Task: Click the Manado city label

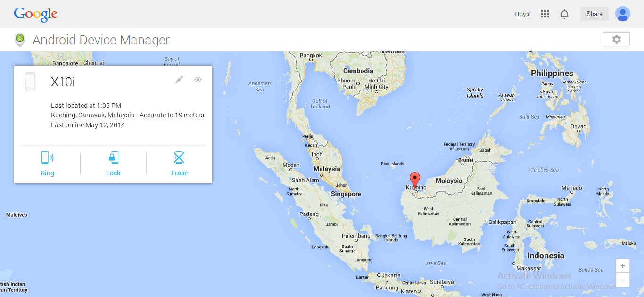Action: [571, 188]
